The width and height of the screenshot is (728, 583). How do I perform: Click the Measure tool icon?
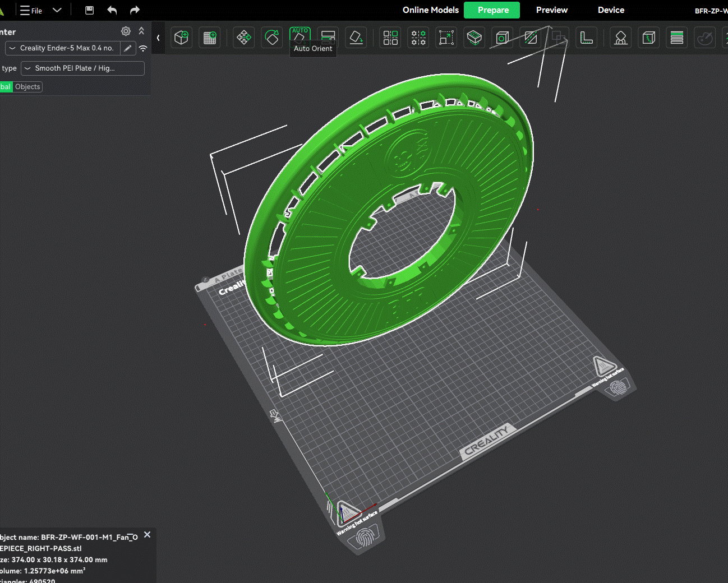[x=587, y=38]
